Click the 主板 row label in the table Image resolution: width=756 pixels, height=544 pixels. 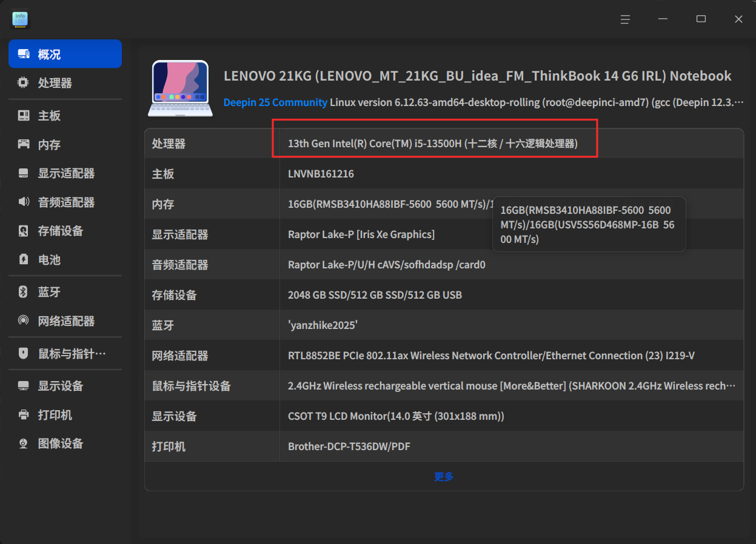coord(163,174)
